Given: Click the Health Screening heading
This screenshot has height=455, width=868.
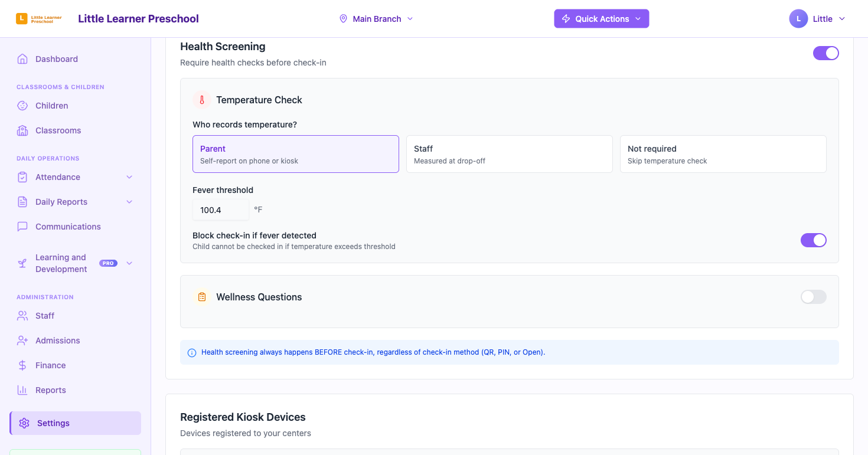Looking at the screenshot, I should coord(223,47).
